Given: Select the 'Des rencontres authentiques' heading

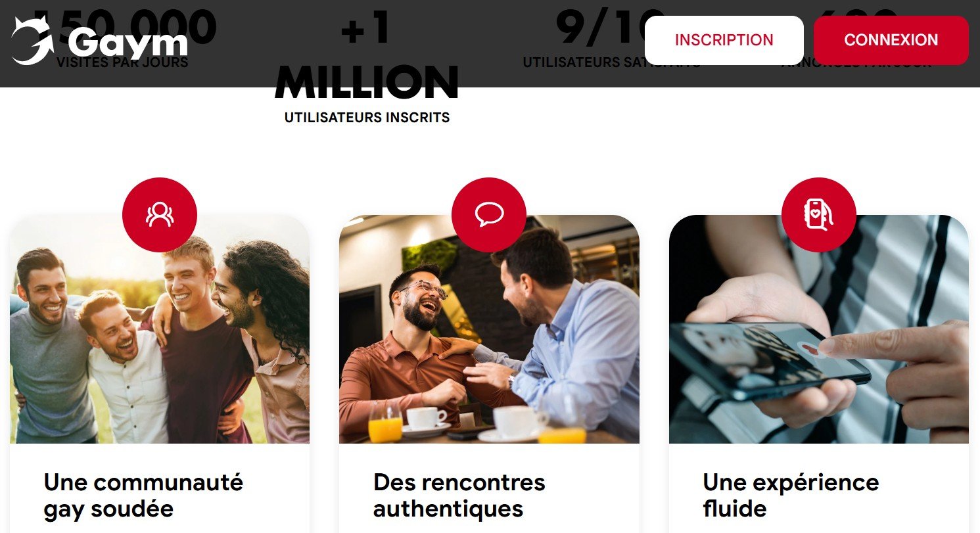Looking at the screenshot, I should point(459,496).
